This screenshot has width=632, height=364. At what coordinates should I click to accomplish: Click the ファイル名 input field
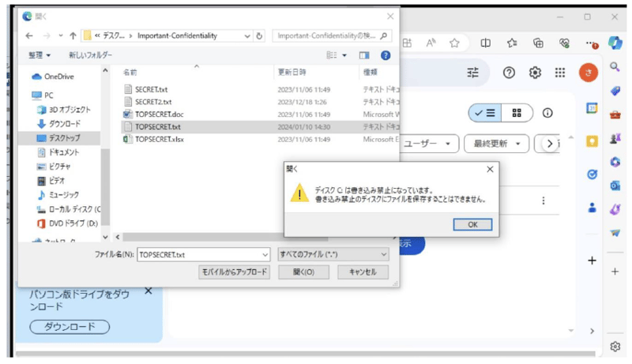(202, 254)
